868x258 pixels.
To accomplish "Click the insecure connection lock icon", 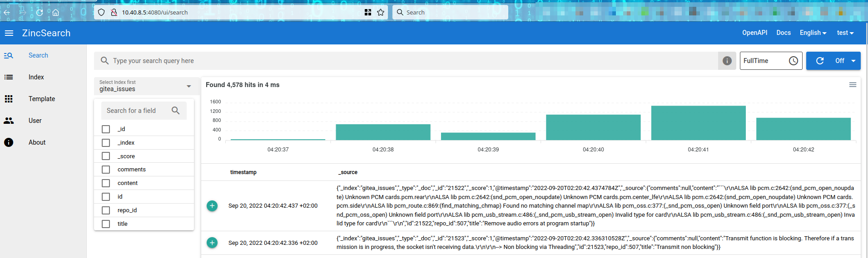I will click(114, 12).
